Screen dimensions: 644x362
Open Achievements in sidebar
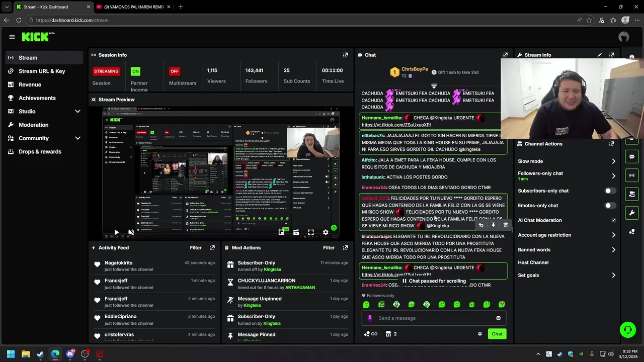[44, 98]
